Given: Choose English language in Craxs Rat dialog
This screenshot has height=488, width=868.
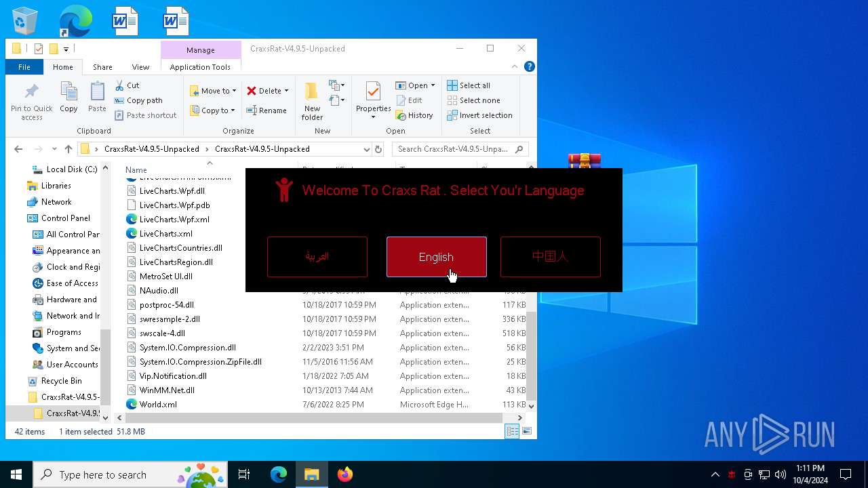Looking at the screenshot, I should 436,257.
